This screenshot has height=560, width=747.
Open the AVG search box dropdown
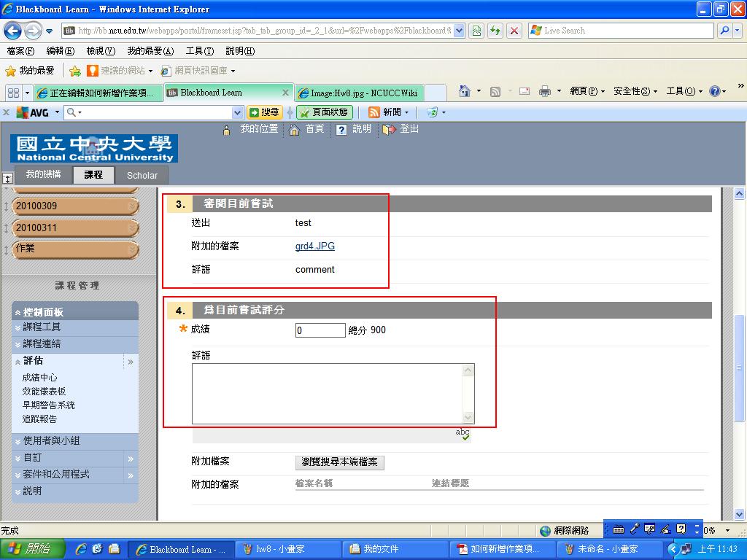pyautogui.click(x=236, y=112)
